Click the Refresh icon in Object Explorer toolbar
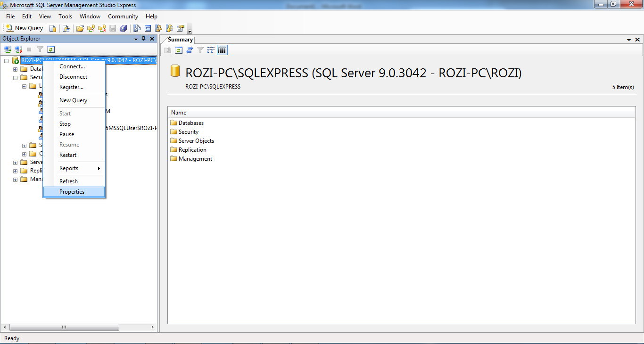The width and height of the screenshot is (644, 344). [x=51, y=49]
